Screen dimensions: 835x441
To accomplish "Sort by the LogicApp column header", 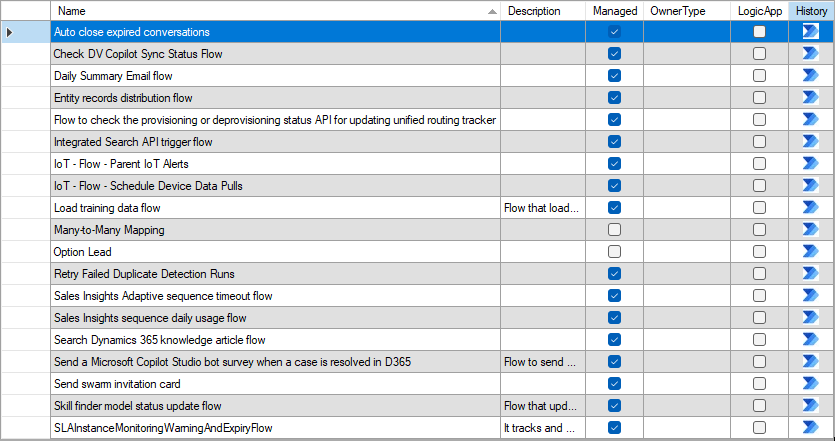I will pos(759,11).
